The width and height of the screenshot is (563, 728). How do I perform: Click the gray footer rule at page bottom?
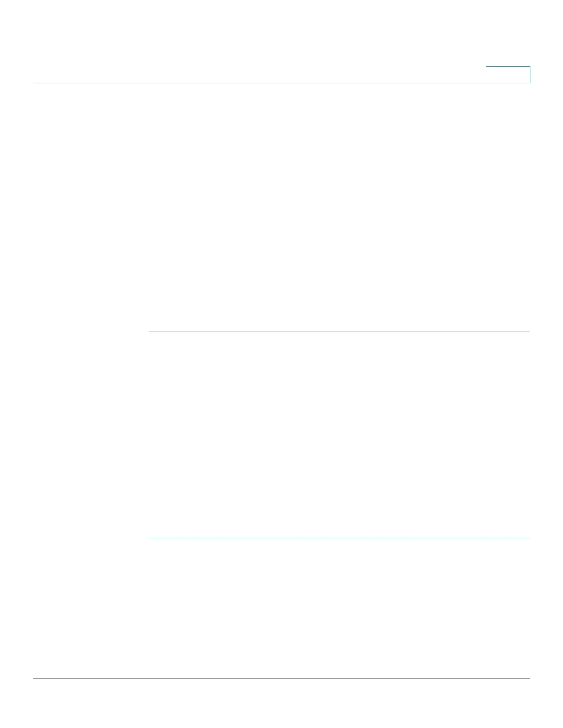click(x=281, y=678)
